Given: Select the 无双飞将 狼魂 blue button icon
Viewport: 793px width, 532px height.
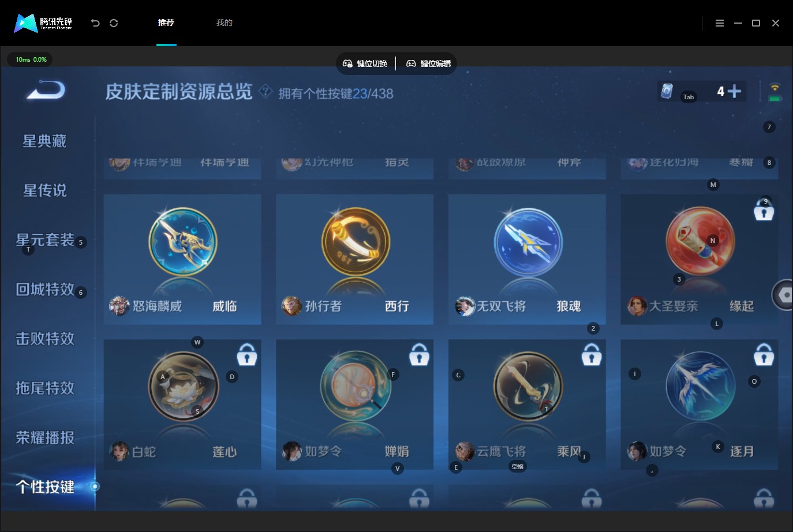Looking at the screenshot, I should click(x=528, y=242).
